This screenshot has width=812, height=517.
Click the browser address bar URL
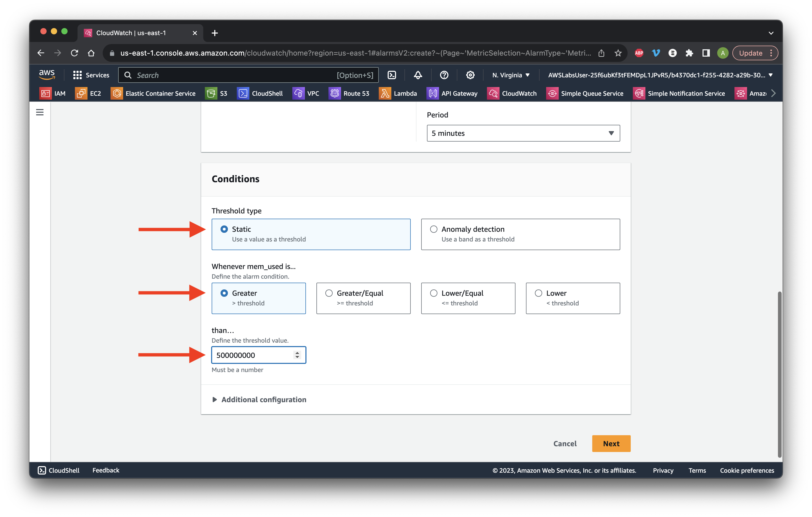[x=355, y=53]
